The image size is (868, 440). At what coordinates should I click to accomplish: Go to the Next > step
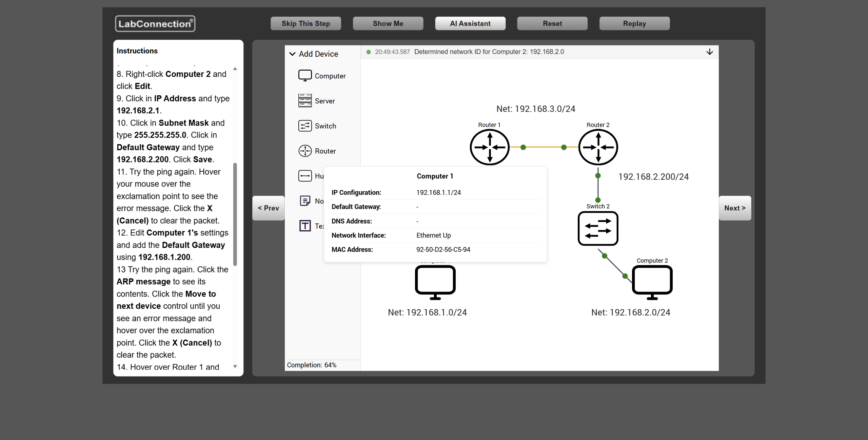coord(734,208)
